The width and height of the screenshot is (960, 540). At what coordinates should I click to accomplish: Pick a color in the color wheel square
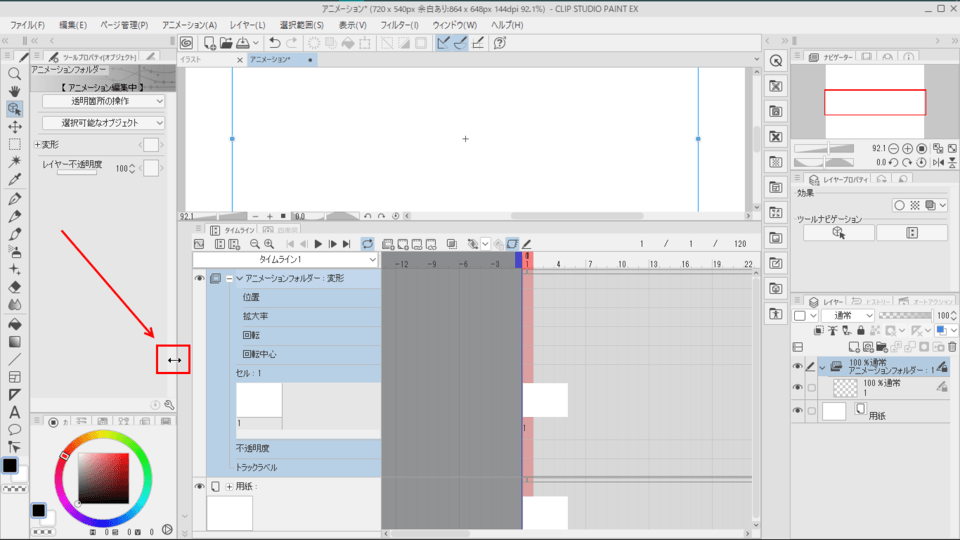[103, 478]
